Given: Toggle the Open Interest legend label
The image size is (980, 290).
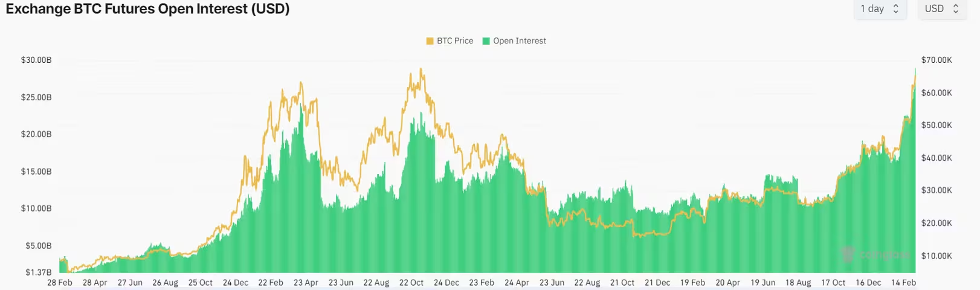Looking at the screenshot, I should point(519,41).
